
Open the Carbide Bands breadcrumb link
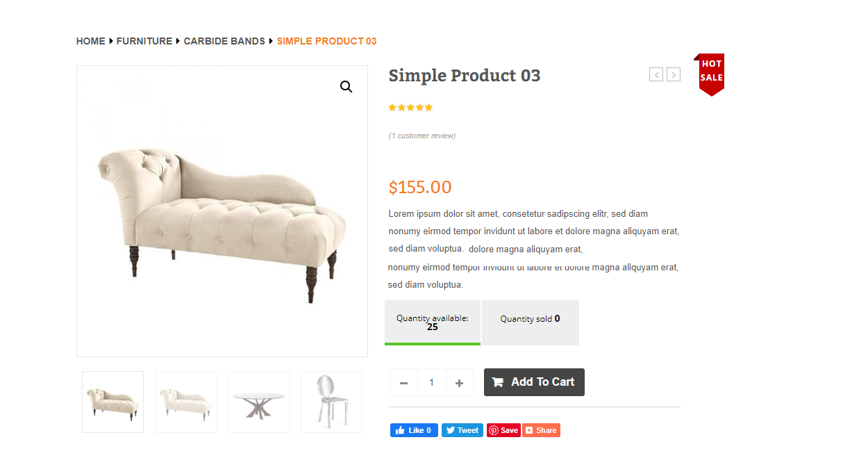[224, 41]
